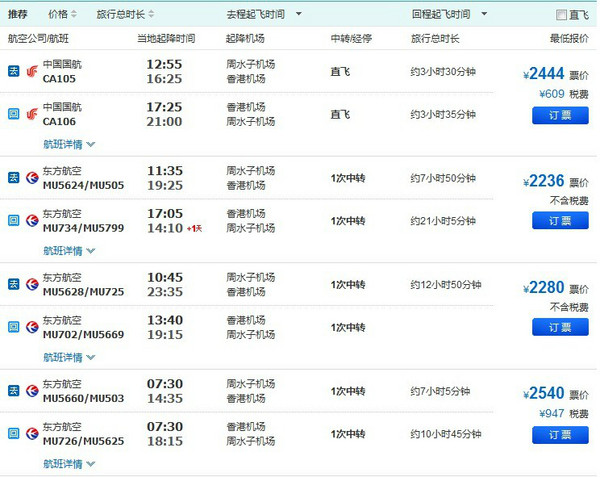Click China Eastern logo for MU734/MU5799
The width and height of the screenshot is (600, 477).
click(32, 220)
